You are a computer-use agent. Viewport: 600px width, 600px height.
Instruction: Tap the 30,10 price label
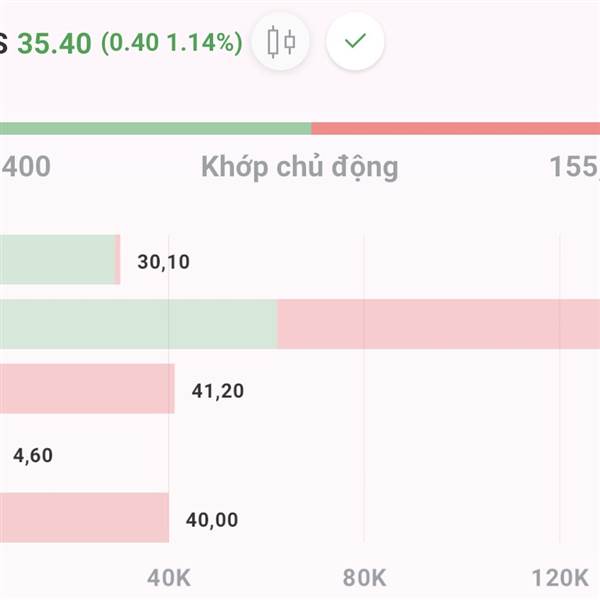click(163, 262)
